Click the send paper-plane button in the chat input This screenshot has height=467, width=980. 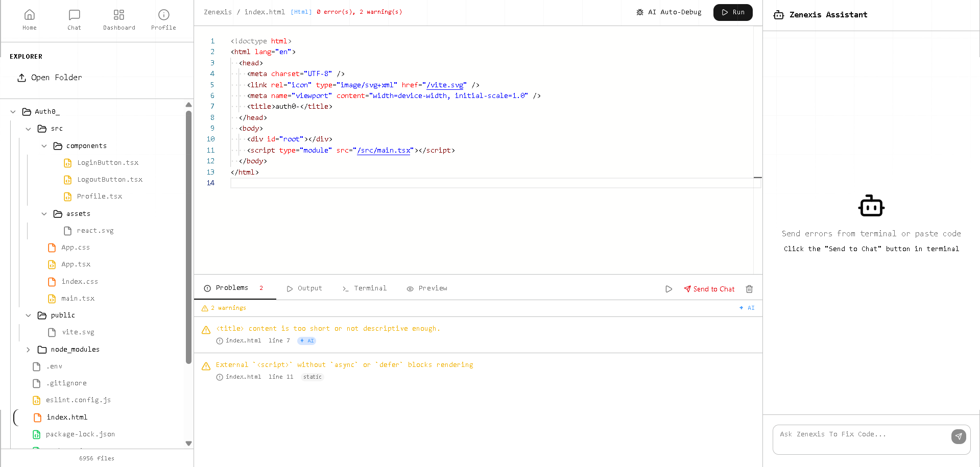click(959, 436)
